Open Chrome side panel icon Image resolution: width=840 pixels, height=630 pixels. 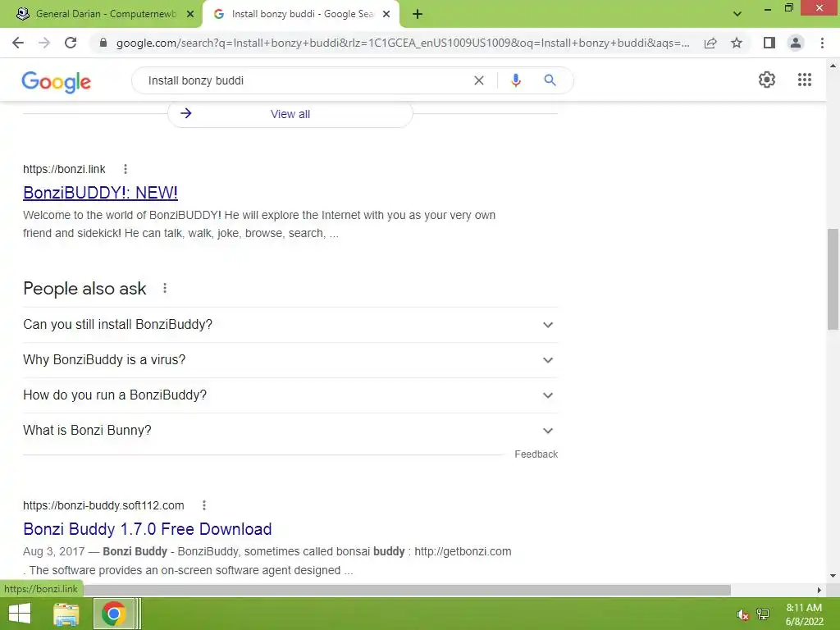coord(769,43)
